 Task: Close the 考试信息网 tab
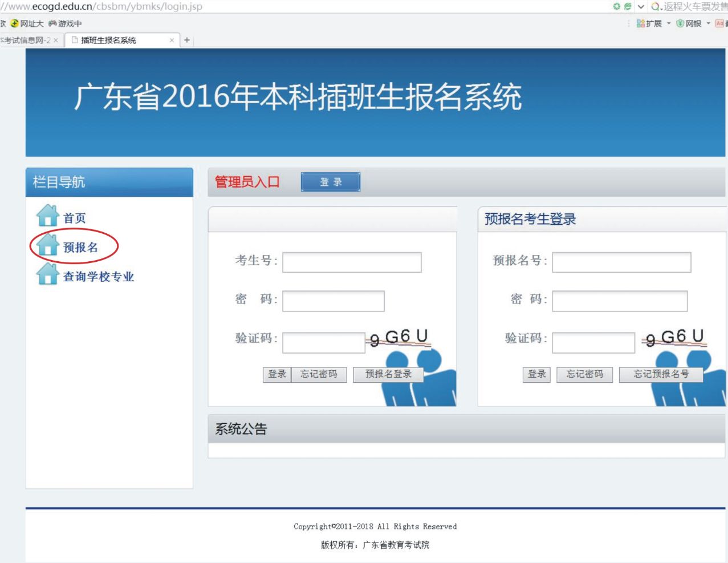[x=55, y=40]
